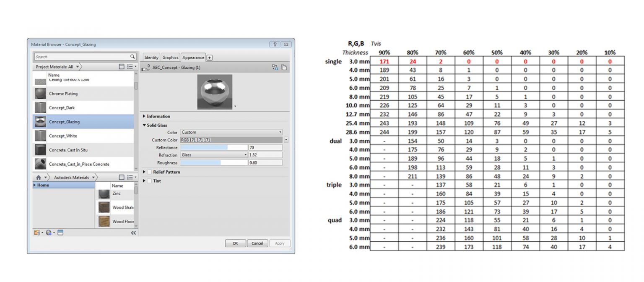The image size is (644, 282).
Task: Switch to the Identity tab
Action: [x=151, y=57]
